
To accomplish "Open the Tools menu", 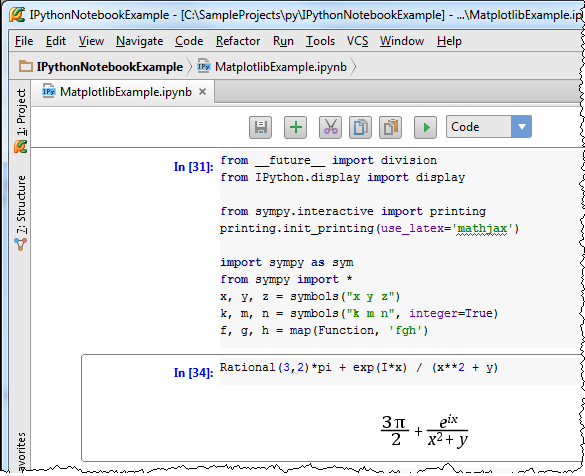I will pos(320,41).
